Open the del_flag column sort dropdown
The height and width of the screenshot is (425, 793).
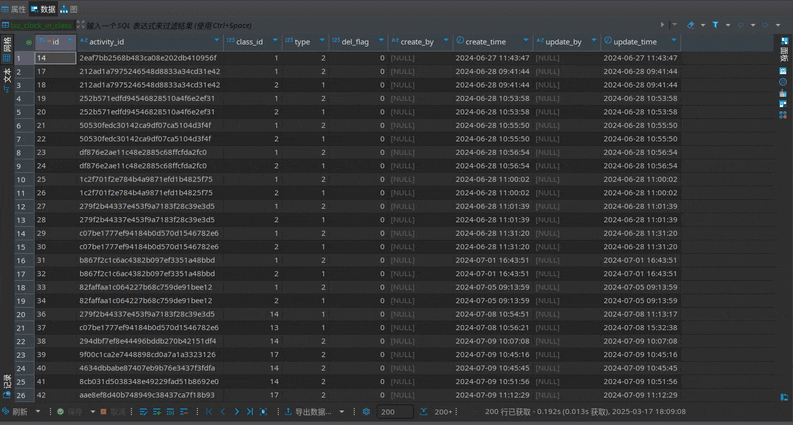(382, 39)
